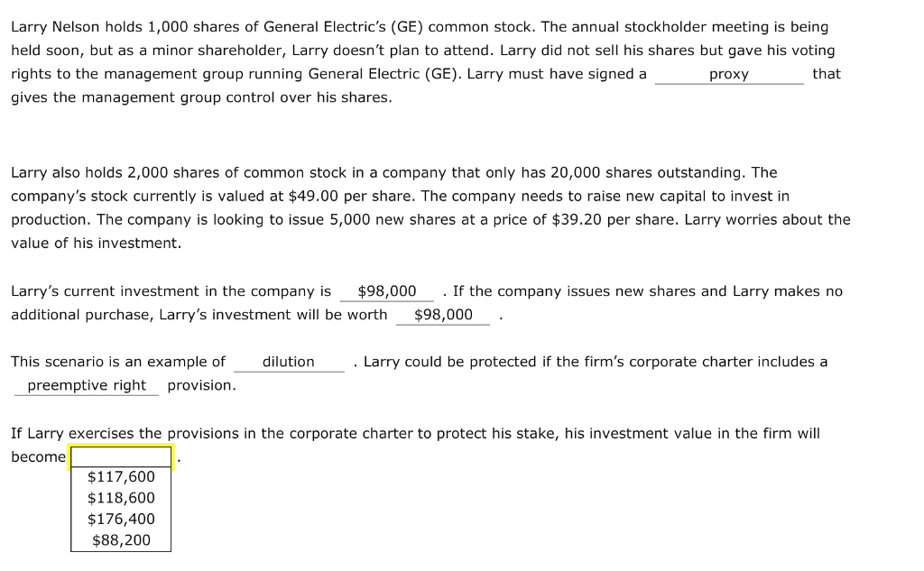Pick the $176,400 dropdown option
The width and height of the screenshot is (924, 571).
point(121,520)
